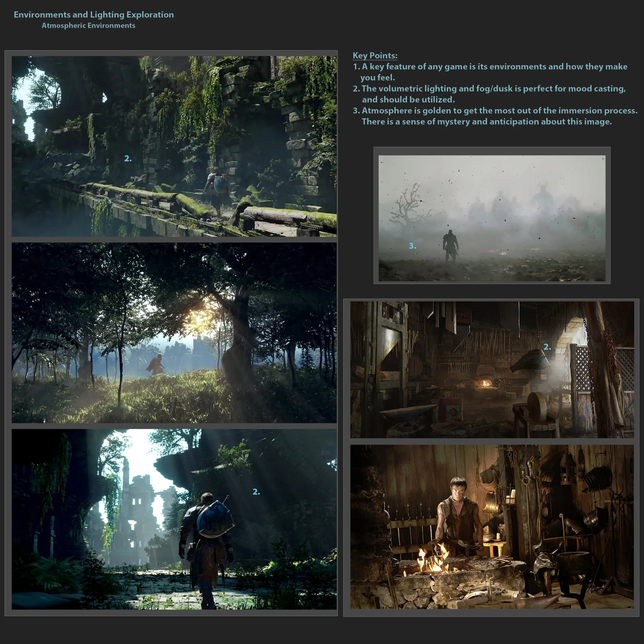Click the "2." annotation in the forge image
This screenshot has height=644, width=644.
pyautogui.click(x=548, y=347)
